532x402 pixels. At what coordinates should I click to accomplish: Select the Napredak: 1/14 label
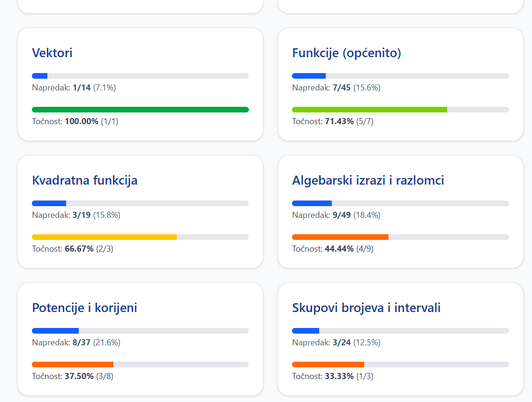[x=73, y=87]
